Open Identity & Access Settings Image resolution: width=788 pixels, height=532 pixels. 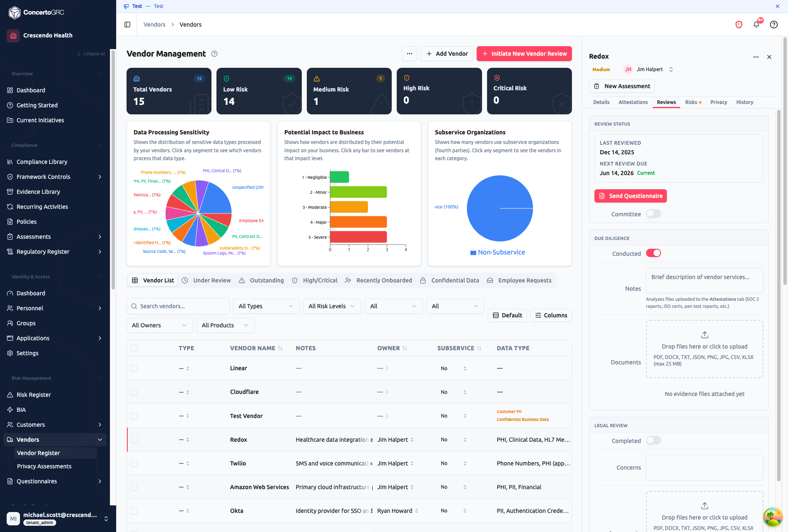(27, 353)
